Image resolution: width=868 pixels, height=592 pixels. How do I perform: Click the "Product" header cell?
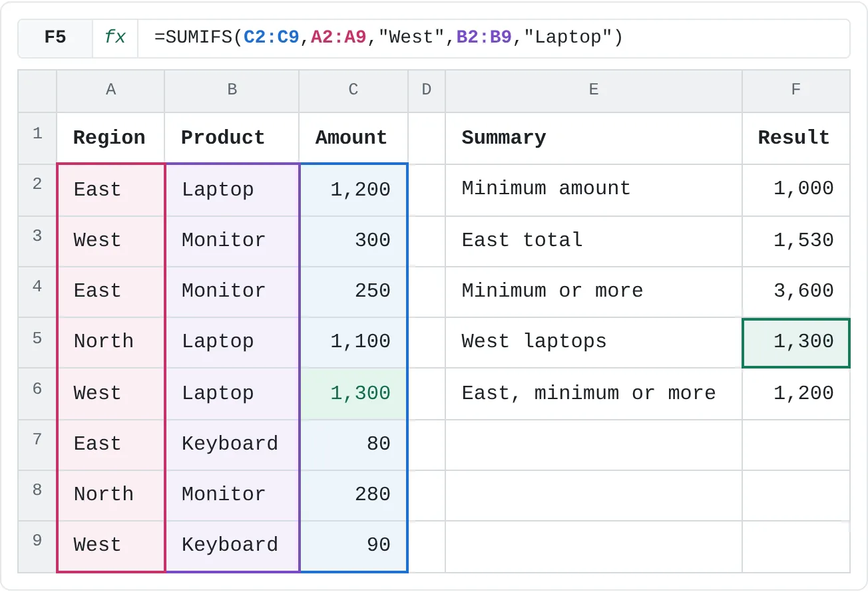coord(232,138)
